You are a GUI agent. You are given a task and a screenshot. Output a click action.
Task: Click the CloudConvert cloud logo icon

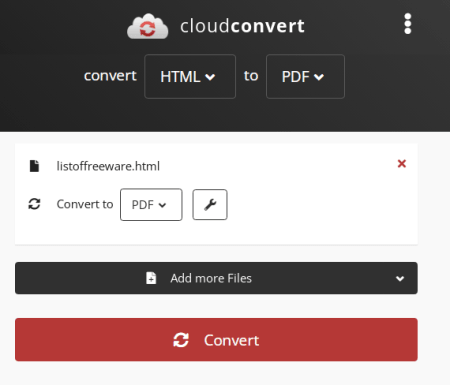click(x=148, y=26)
